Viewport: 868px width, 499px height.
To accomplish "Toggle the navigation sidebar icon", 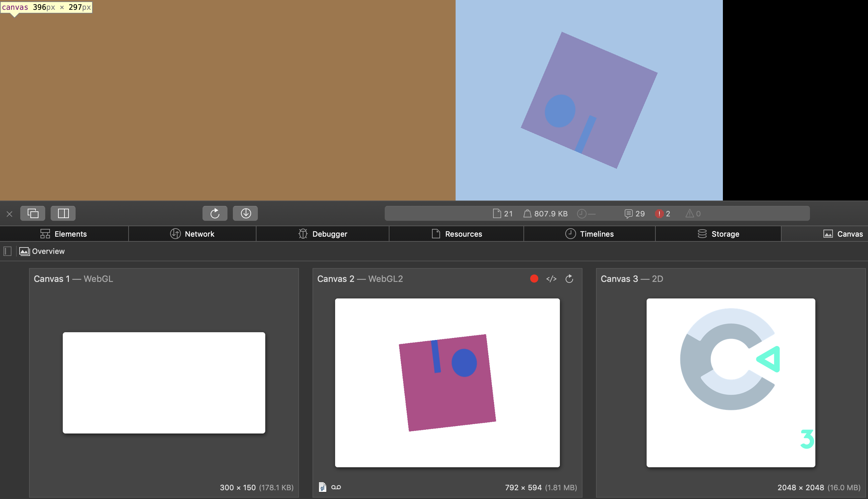I will point(7,251).
